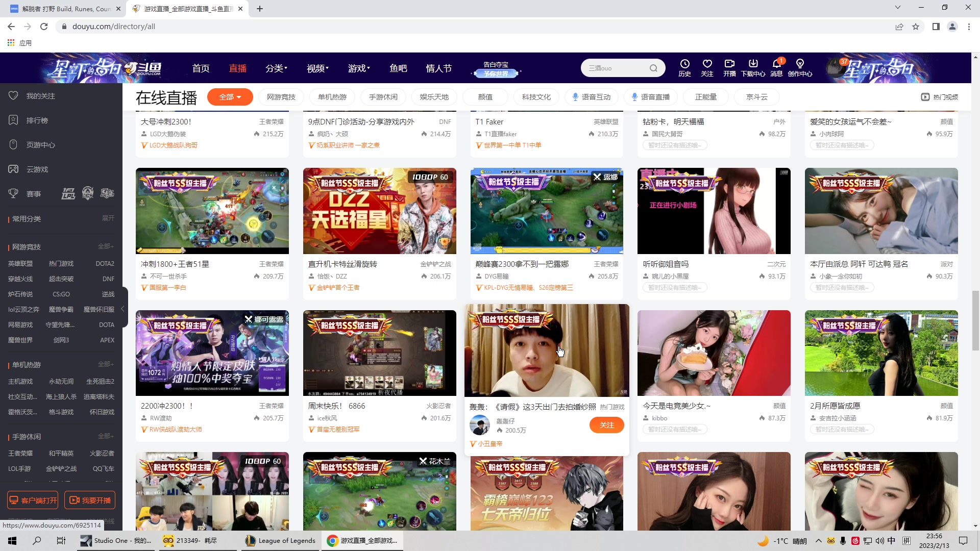Open 冲刺1800+王者51星 stream thumbnail
This screenshot has height=551, width=980.
[212, 211]
